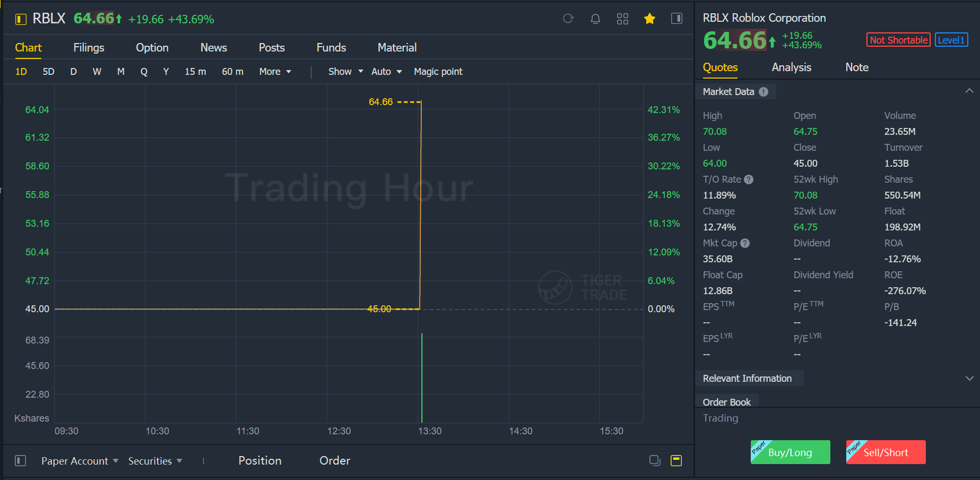
Task: Click the Magic point button
Action: point(438,72)
